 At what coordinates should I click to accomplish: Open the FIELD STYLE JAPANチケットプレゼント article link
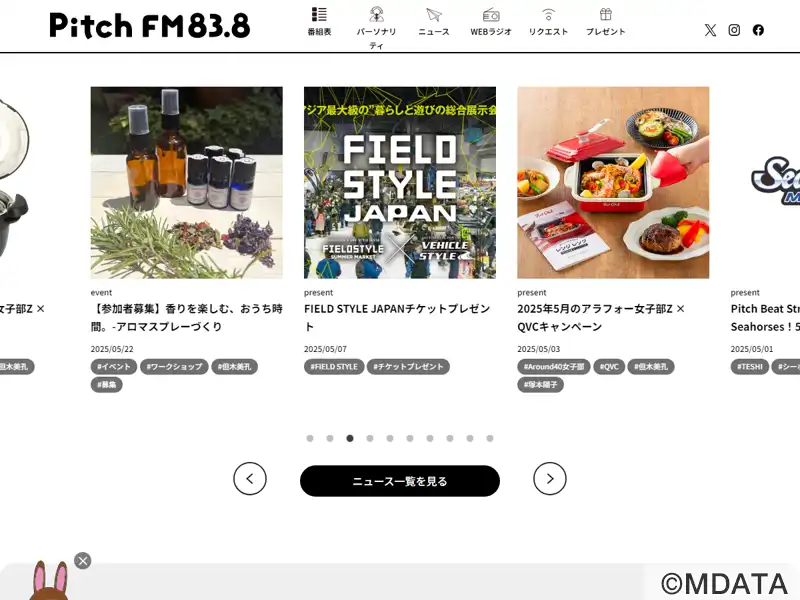coord(397,317)
